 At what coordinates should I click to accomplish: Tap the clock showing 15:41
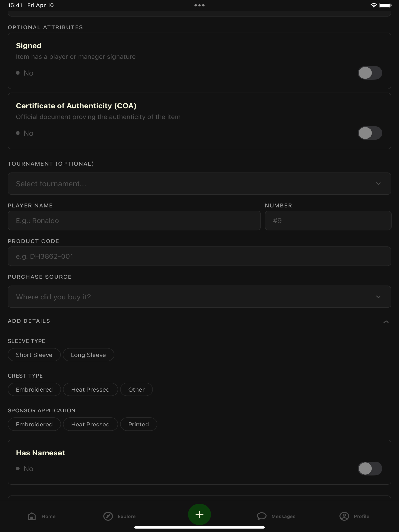point(15,5)
